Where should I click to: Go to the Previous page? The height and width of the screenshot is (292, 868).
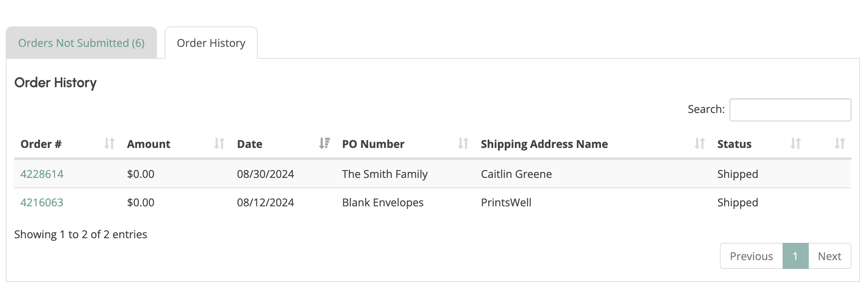(x=751, y=256)
